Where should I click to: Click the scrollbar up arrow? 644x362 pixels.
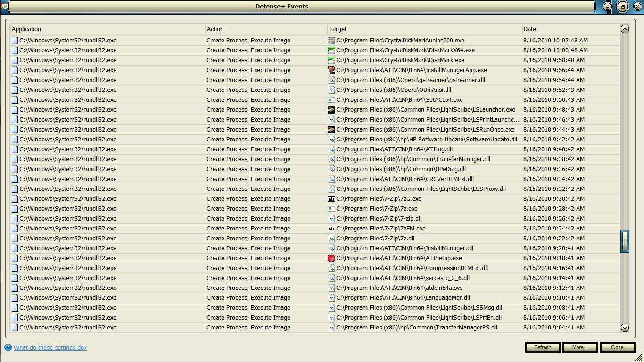[x=625, y=29]
